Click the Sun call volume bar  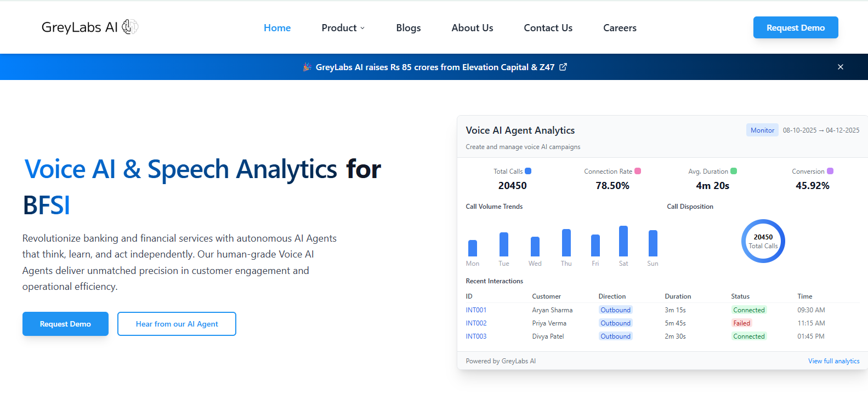click(653, 243)
